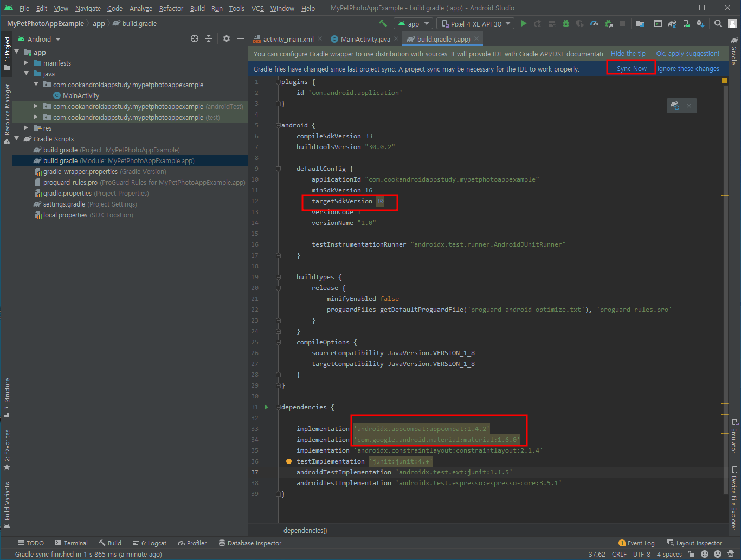Click Ok, apply suggestion! link
The height and width of the screenshot is (560, 741).
click(687, 54)
